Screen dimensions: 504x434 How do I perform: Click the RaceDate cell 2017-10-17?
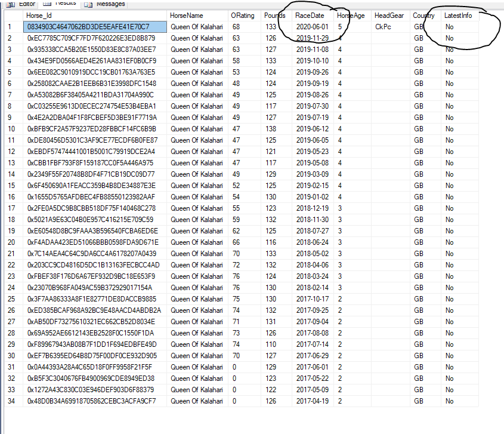point(313,299)
